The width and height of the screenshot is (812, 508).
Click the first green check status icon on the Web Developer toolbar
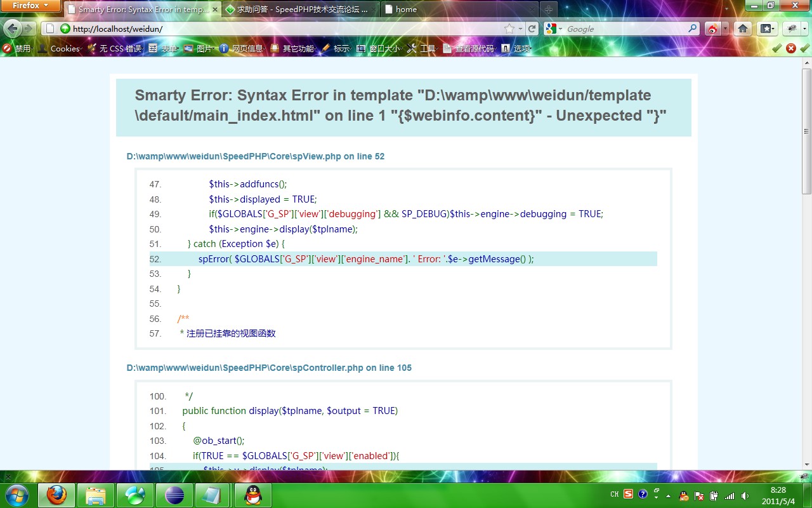[777, 48]
